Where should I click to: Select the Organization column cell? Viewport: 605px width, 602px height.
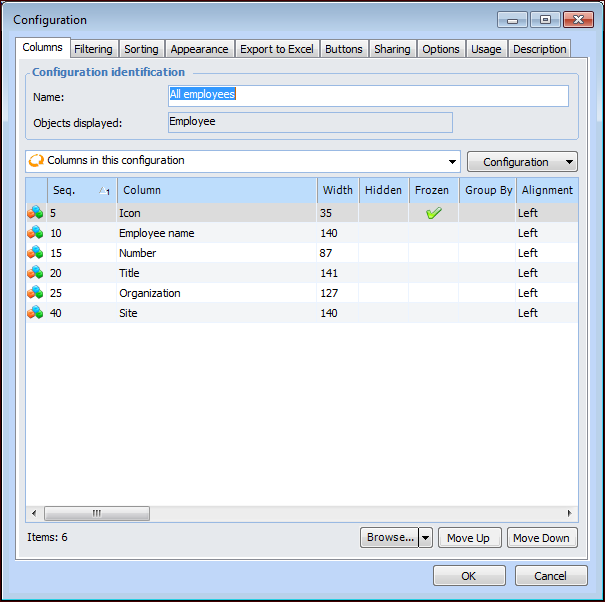[217, 293]
